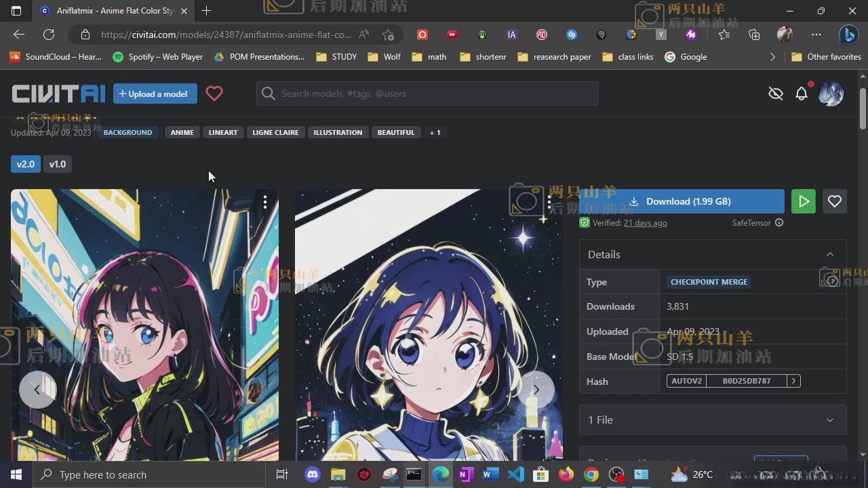Switch to the v1.0 version tab

point(58,164)
